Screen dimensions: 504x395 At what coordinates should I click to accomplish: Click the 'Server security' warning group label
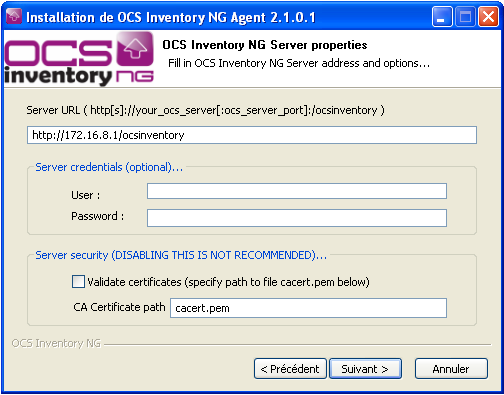pos(181,255)
